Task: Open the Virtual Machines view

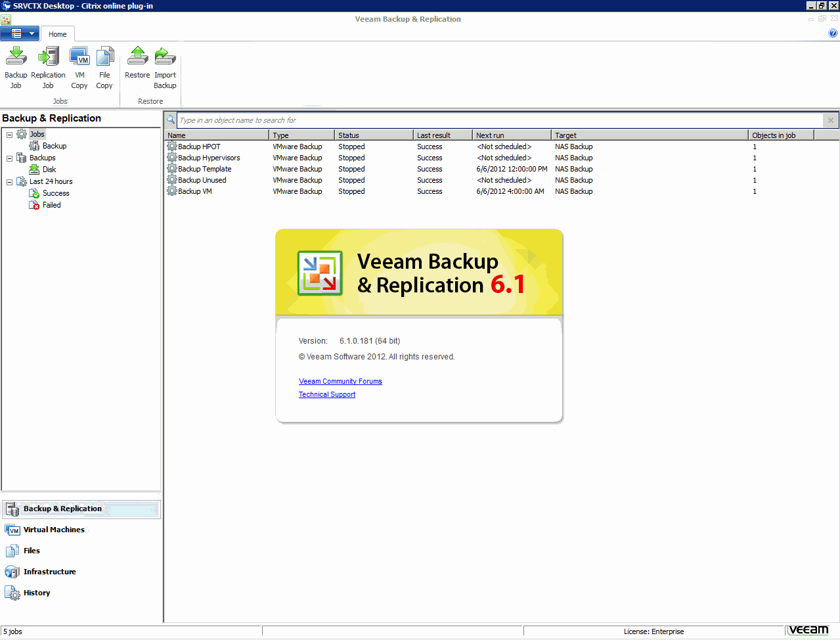Action: click(81, 530)
